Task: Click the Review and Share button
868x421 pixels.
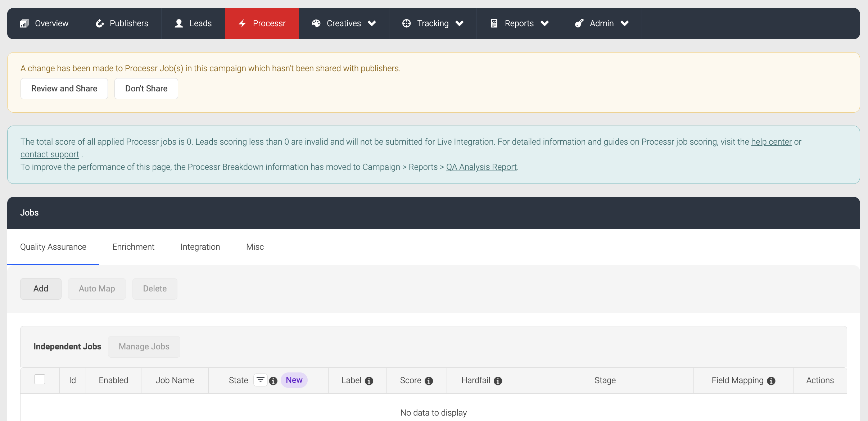Action: [x=64, y=89]
